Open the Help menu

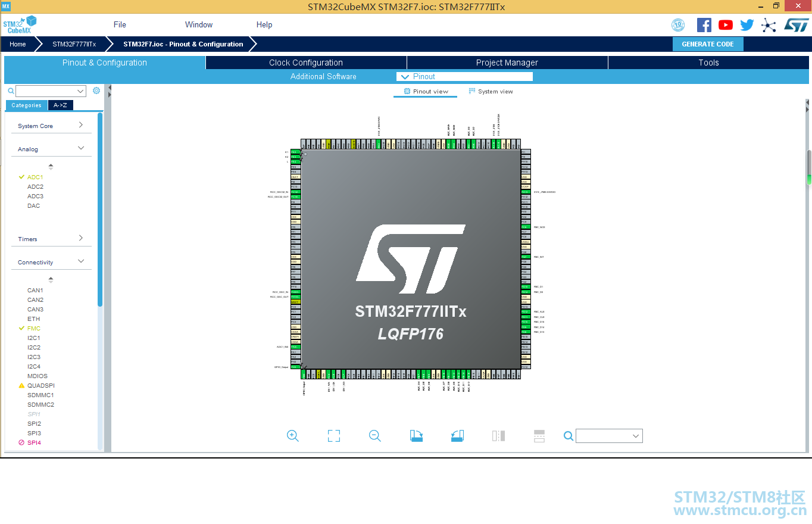pyautogui.click(x=264, y=24)
